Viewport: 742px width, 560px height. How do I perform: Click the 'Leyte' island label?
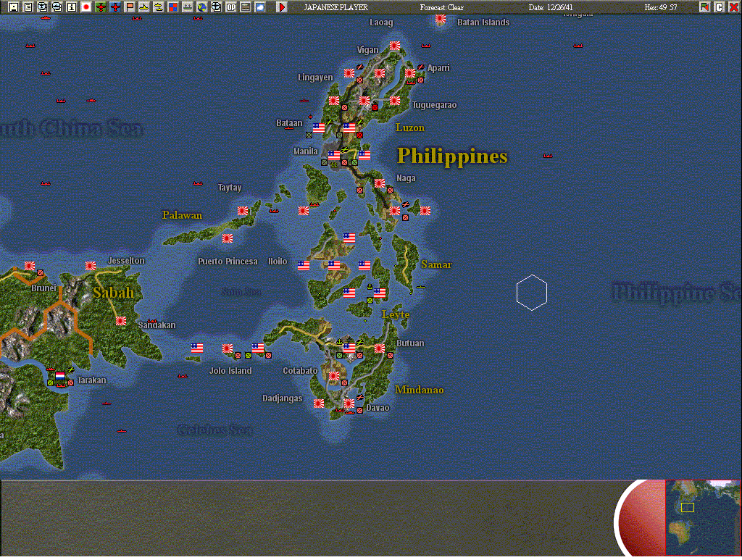(x=396, y=314)
